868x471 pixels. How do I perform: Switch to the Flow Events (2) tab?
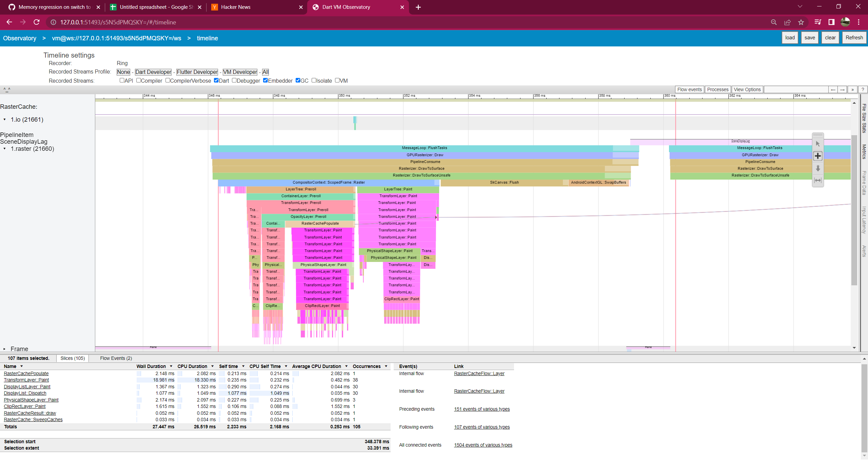(x=116, y=358)
